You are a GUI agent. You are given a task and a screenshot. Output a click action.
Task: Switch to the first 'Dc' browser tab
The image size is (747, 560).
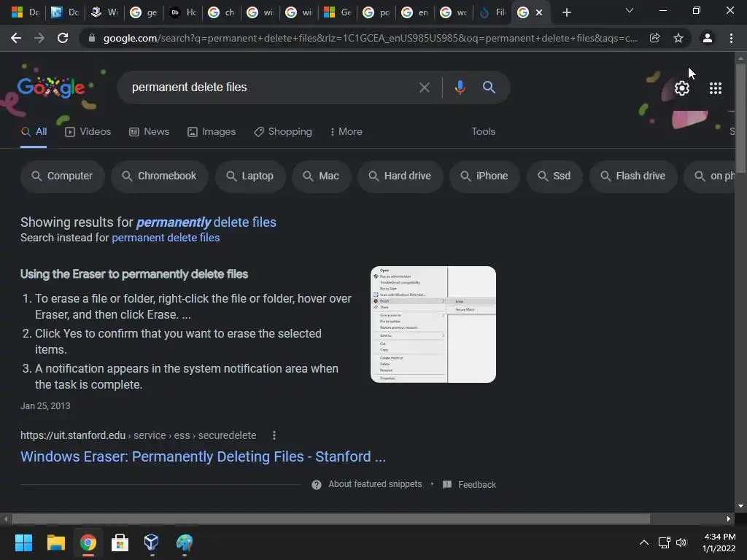(x=26, y=12)
